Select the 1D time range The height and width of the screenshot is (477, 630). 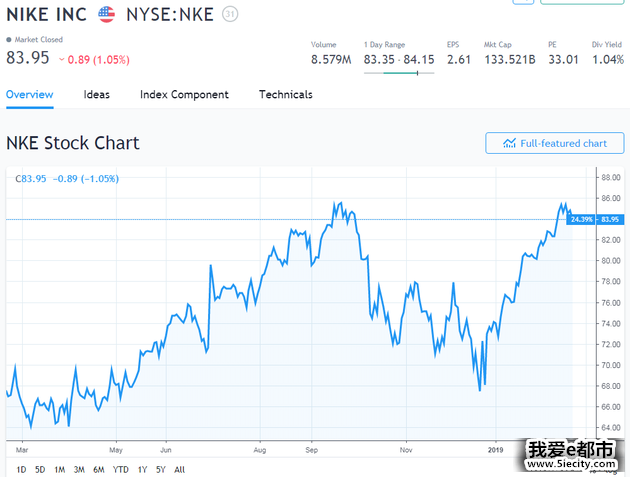pos(22,469)
